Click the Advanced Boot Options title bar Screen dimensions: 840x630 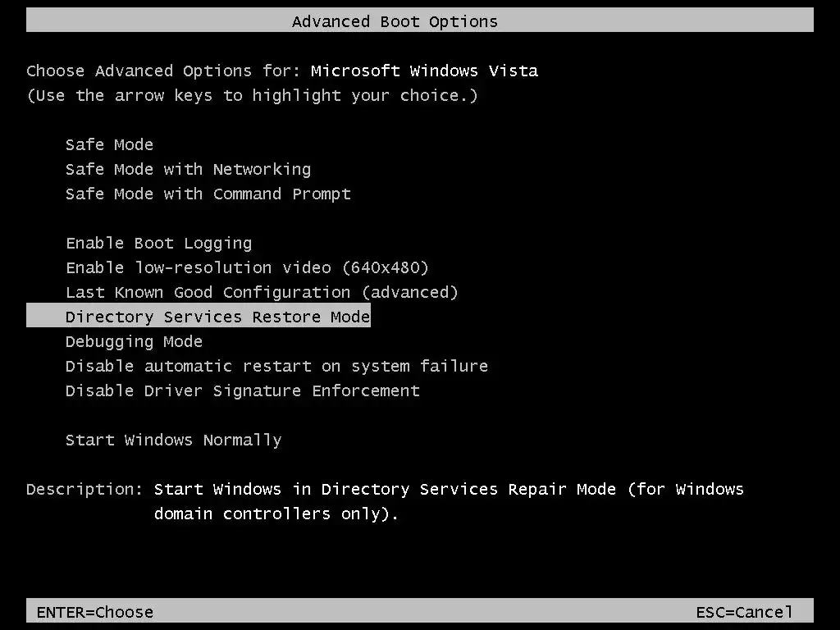click(x=395, y=21)
